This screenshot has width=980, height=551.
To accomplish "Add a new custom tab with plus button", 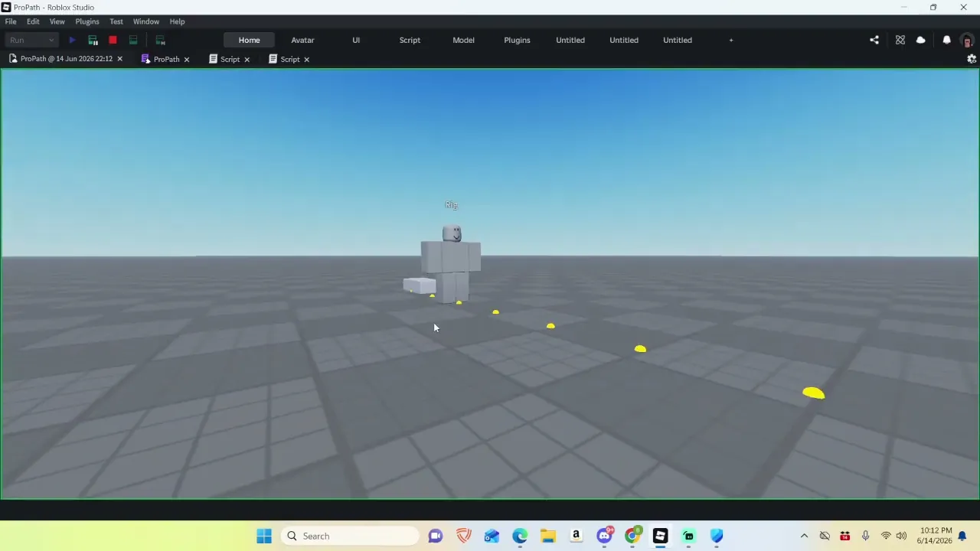I will click(x=731, y=40).
